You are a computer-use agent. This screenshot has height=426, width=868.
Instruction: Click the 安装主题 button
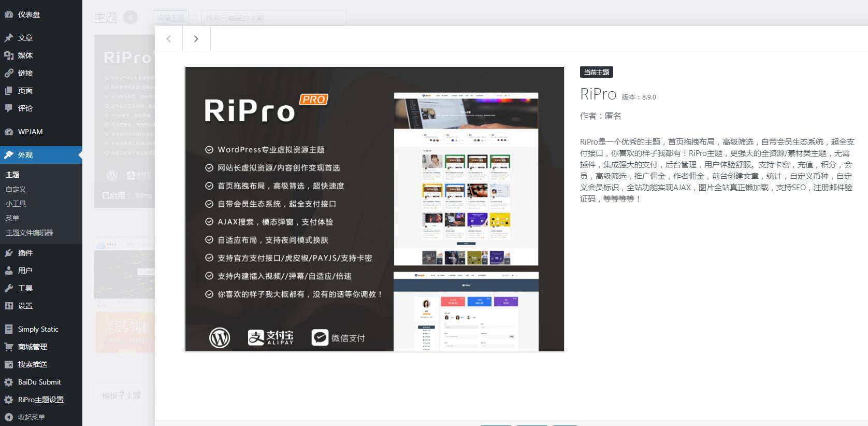[171, 18]
